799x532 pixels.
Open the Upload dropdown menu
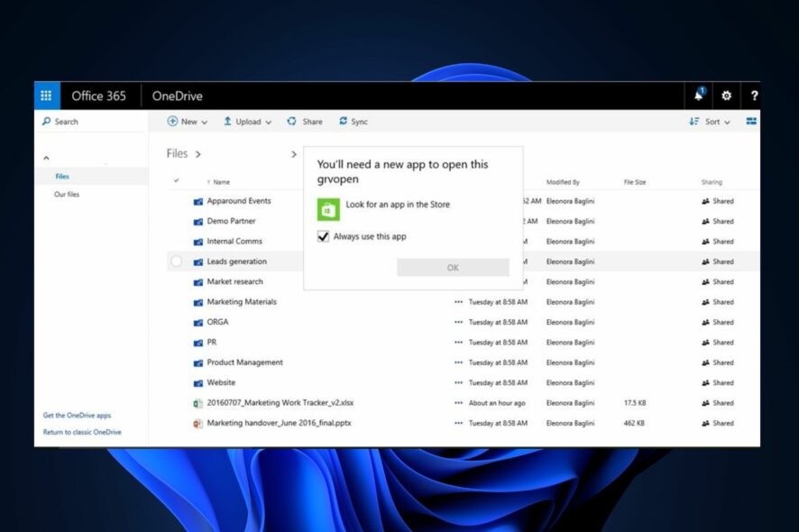pos(248,122)
